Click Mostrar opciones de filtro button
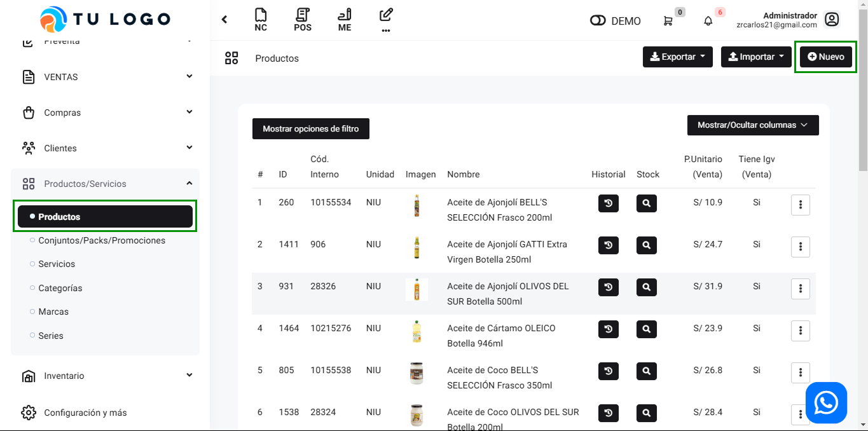Viewport: 868px width, 431px height. click(x=310, y=129)
